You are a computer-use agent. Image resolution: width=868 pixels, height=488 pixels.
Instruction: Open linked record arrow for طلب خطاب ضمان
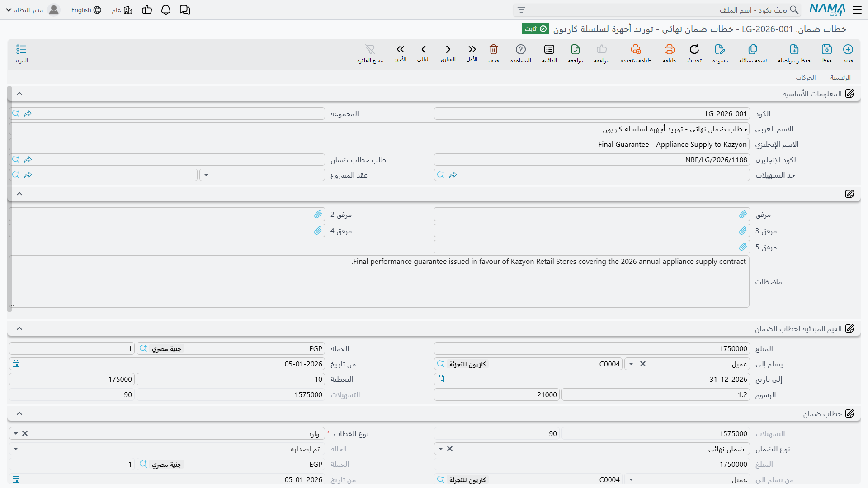(28, 160)
